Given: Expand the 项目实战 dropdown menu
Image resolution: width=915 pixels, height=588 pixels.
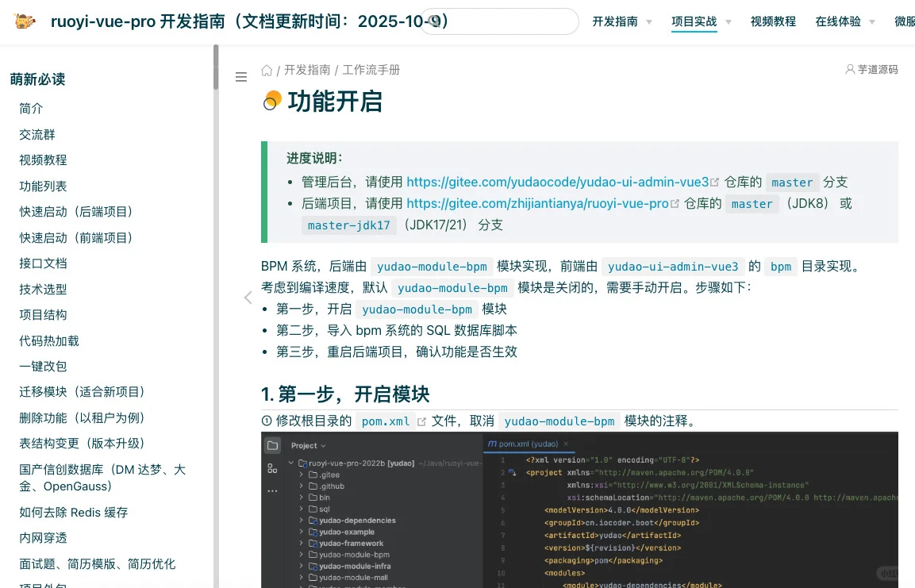Looking at the screenshot, I should click(x=702, y=21).
